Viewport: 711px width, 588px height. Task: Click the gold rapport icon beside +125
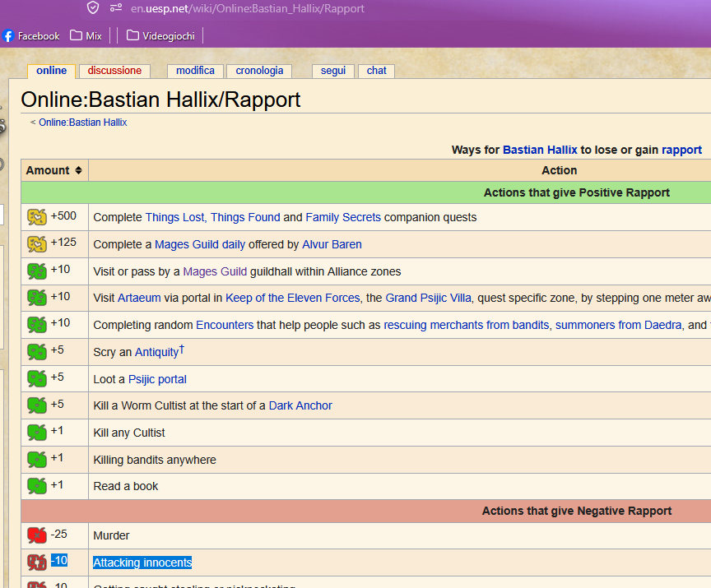(37, 244)
